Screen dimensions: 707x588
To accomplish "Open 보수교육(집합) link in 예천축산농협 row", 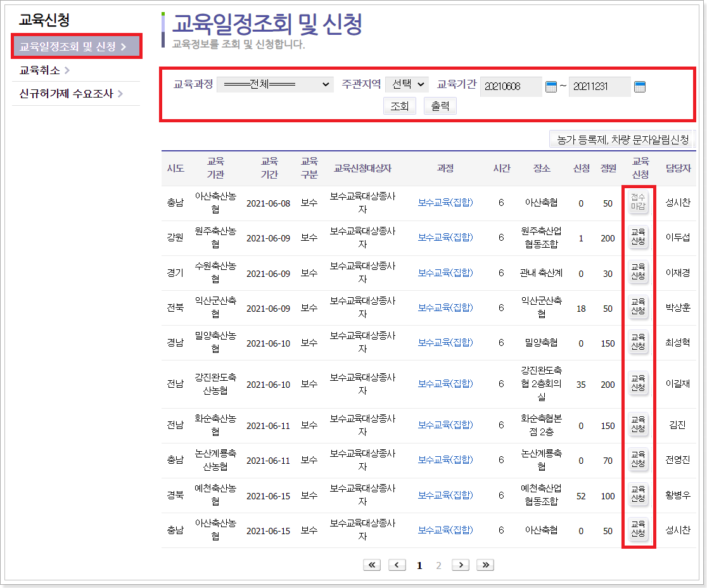I will (x=445, y=495).
